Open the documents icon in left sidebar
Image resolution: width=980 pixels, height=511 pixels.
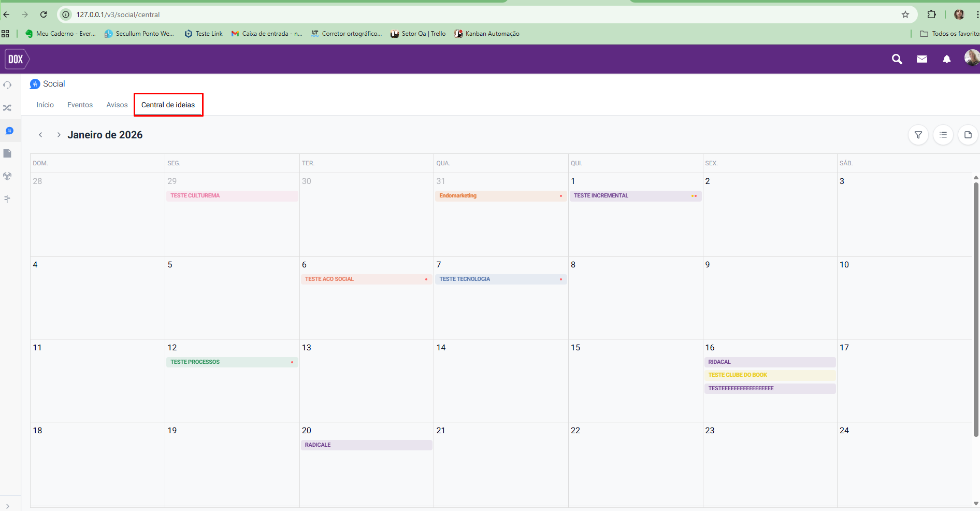pos(7,153)
